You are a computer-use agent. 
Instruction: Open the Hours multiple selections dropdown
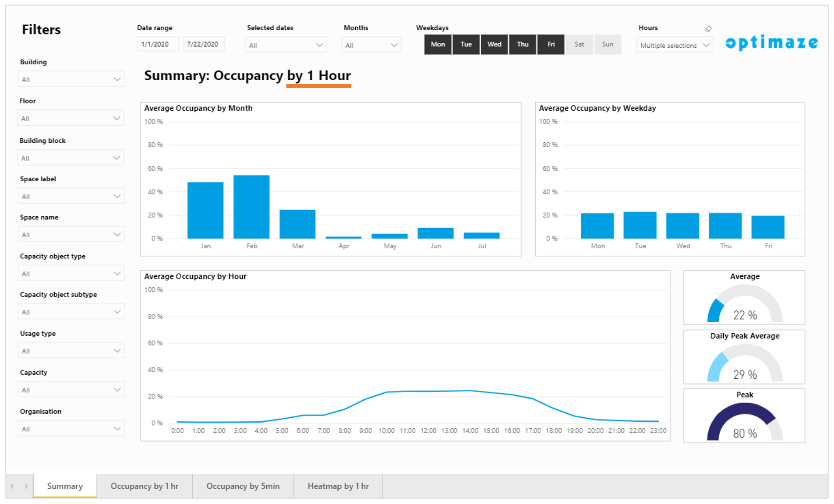click(674, 45)
